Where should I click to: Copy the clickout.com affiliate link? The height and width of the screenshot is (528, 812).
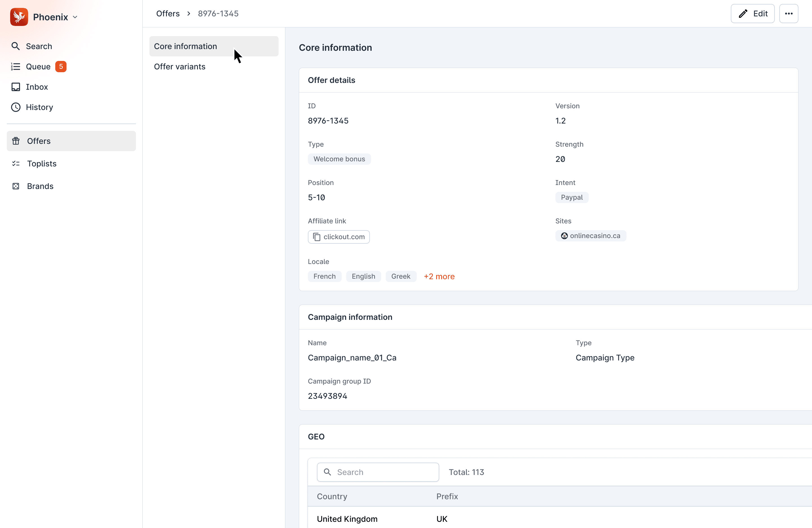(338, 237)
